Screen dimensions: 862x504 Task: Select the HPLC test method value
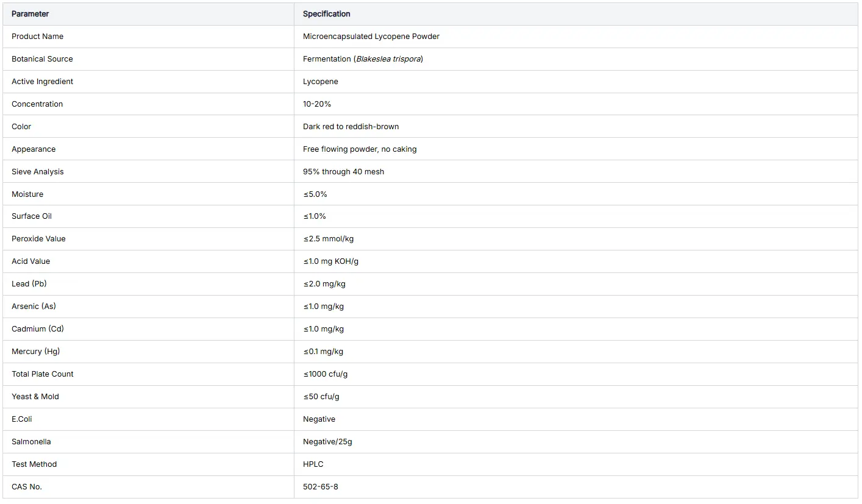pos(313,464)
